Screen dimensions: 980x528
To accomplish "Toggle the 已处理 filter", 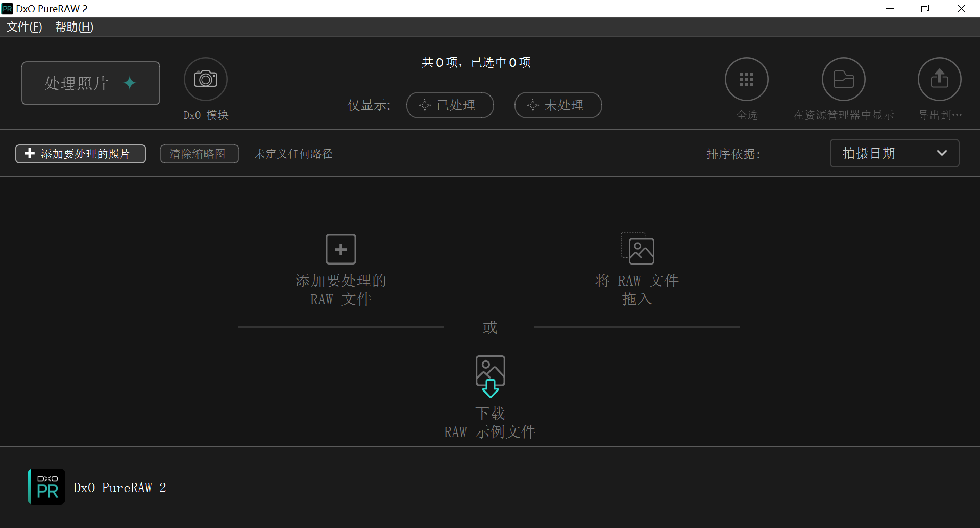I will [450, 105].
